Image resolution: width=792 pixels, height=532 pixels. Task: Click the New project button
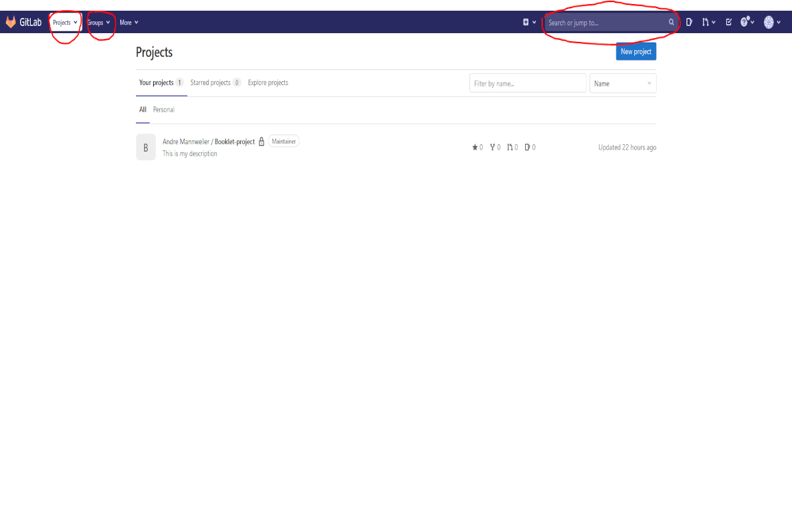636,51
